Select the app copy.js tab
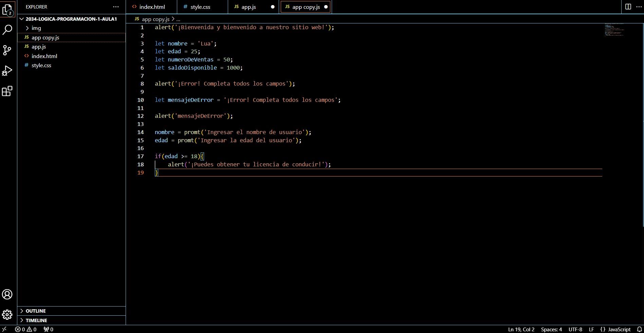The width and height of the screenshot is (644, 333). [306, 7]
